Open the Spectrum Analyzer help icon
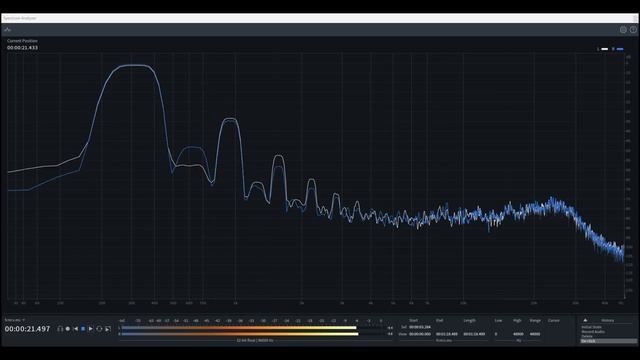Viewport: 640px width, 360px height. click(x=633, y=29)
